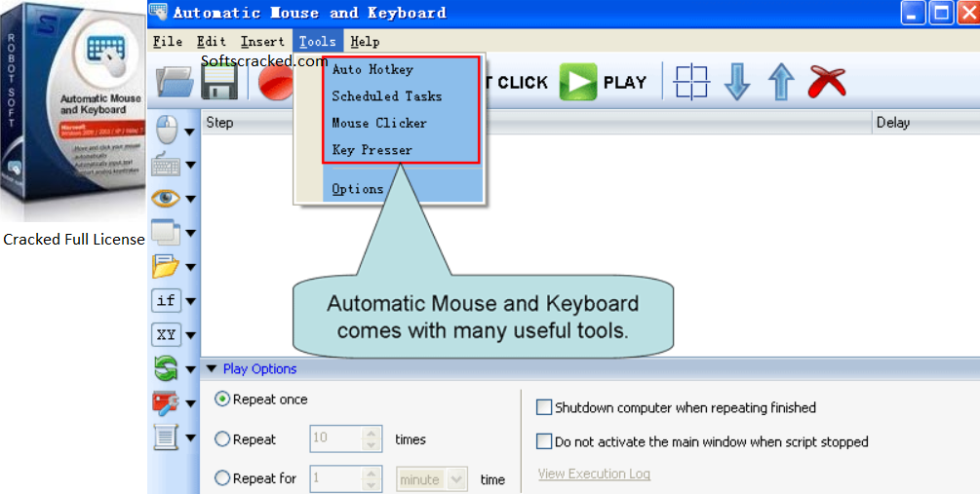Click the green PLAY arrow icon
This screenshot has height=494, width=980.
click(x=578, y=82)
